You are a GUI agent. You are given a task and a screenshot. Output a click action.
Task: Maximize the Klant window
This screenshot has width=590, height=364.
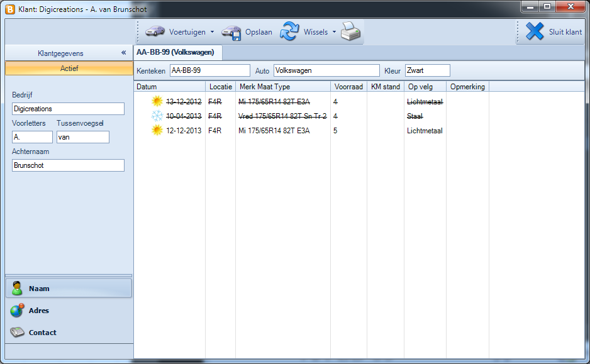pyautogui.click(x=547, y=6)
